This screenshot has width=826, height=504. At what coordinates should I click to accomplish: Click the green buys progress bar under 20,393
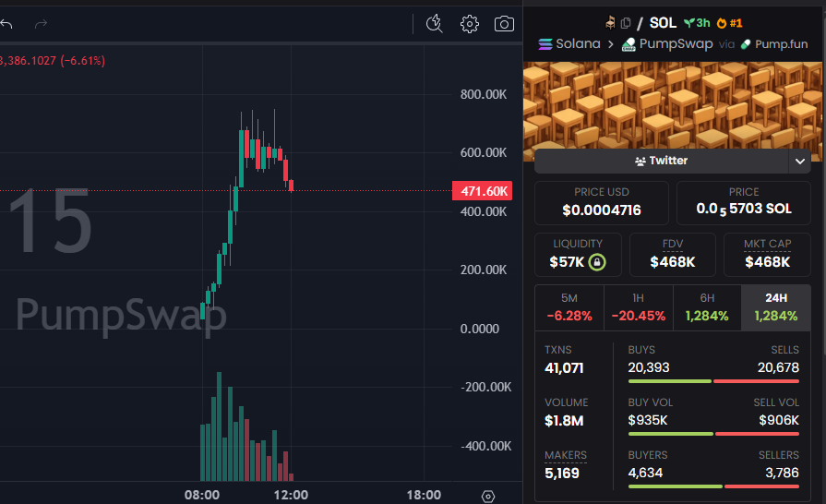point(669,380)
